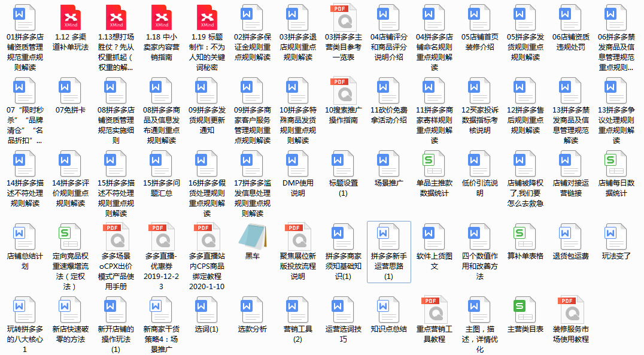Click the file name 17拼多多滥发信息处理规则
Screen dimensions: 644x355
(252, 199)
